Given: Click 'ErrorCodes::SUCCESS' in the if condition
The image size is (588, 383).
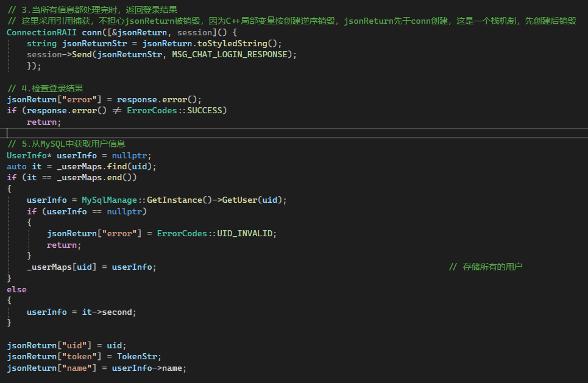Looking at the screenshot, I should pyautogui.click(x=174, y=111).
